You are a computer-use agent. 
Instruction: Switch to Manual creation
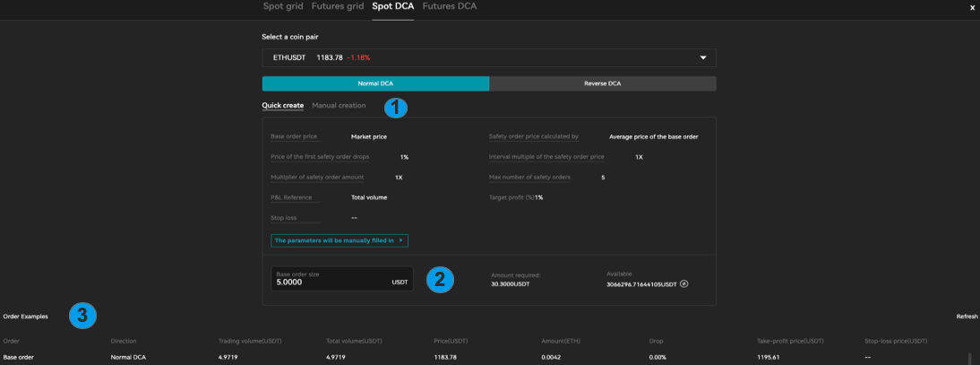pos(339,106)
